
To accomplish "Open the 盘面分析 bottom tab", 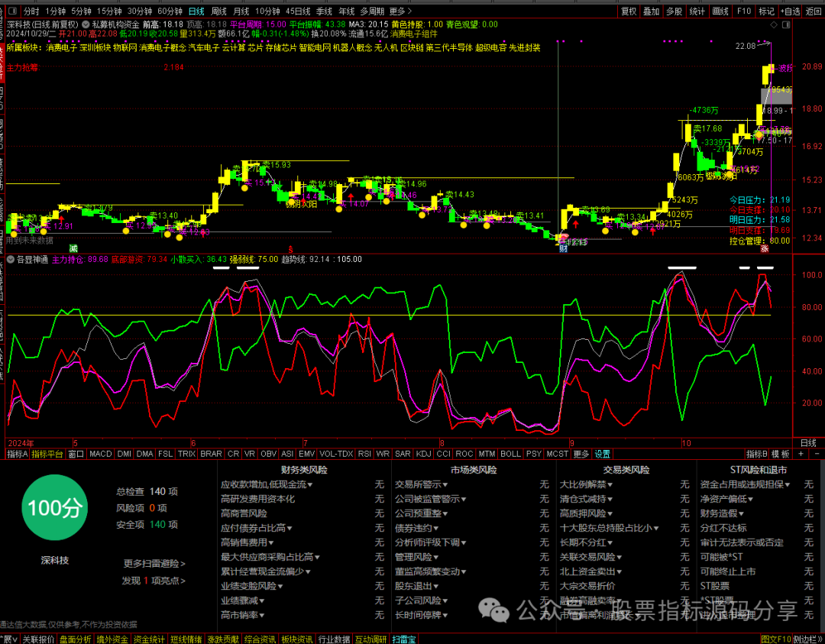I will tap(75, 639).
